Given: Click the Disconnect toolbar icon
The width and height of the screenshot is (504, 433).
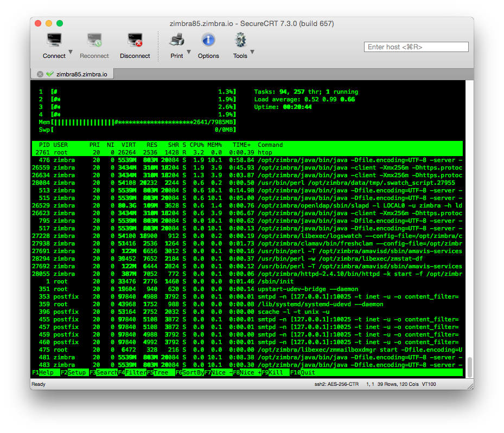Looking at the screenshot, I should tap(135, 40).
